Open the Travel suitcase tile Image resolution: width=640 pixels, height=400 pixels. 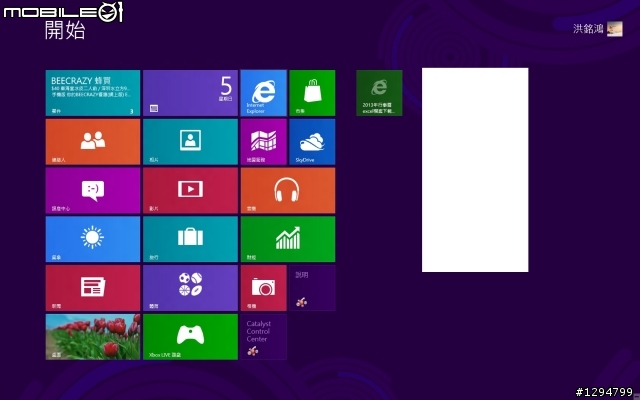coord(190,239)
